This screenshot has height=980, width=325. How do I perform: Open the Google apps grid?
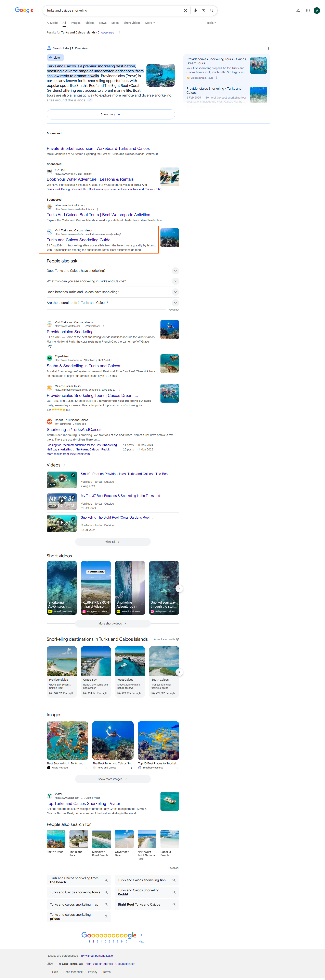(308, 11)
